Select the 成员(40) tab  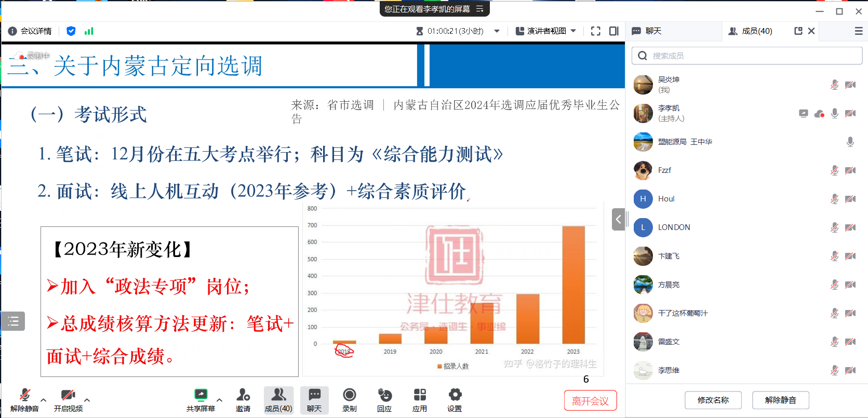tap(751, 31)
